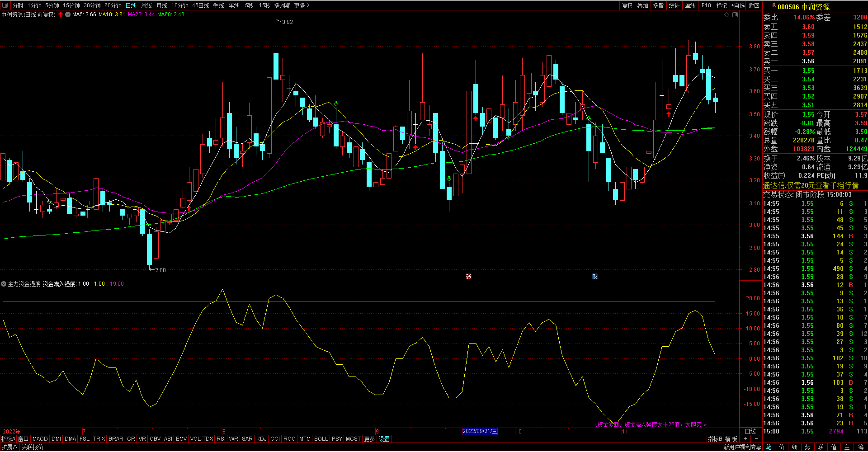This screenshot has height=452, width=868.
Task: Select the 值 value tab
Action: 834,447
